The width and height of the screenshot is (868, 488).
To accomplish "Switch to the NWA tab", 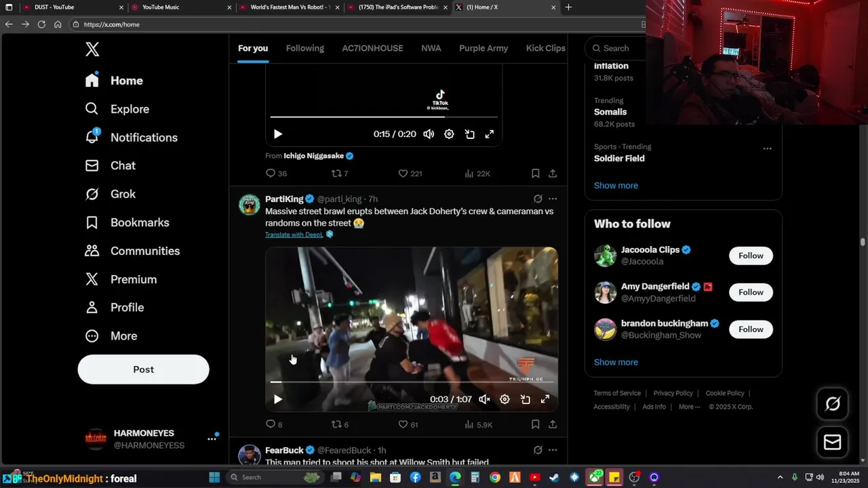I will point(431,48).
